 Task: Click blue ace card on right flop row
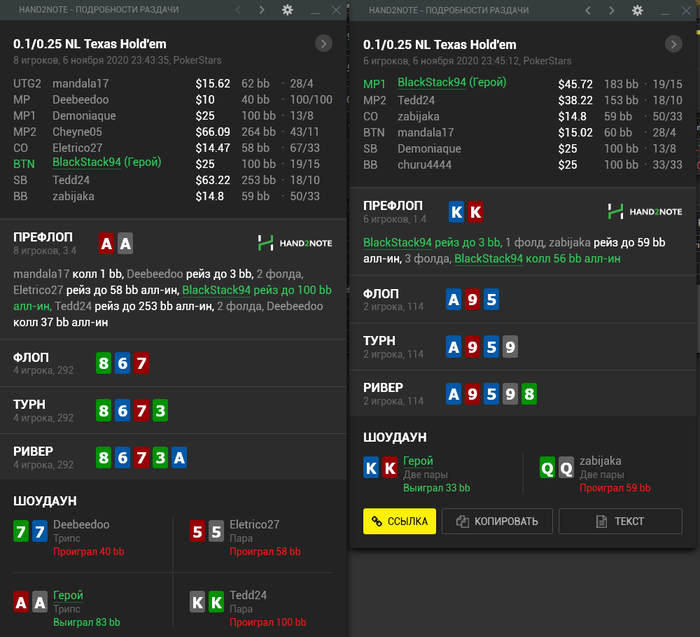tap(454, 300)
